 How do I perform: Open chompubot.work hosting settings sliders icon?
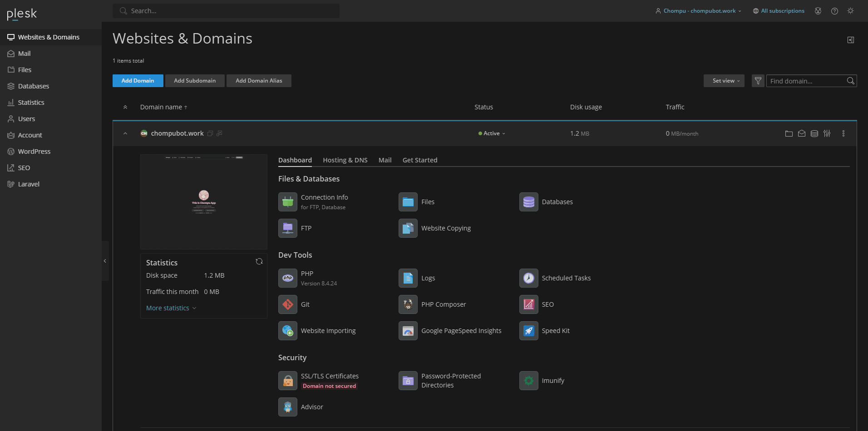tap(827, 133)
